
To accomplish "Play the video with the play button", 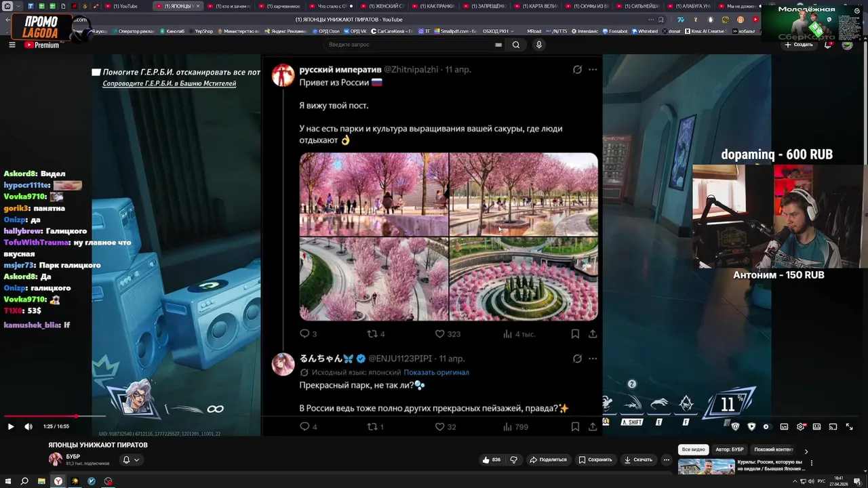I will coord(10,426).
